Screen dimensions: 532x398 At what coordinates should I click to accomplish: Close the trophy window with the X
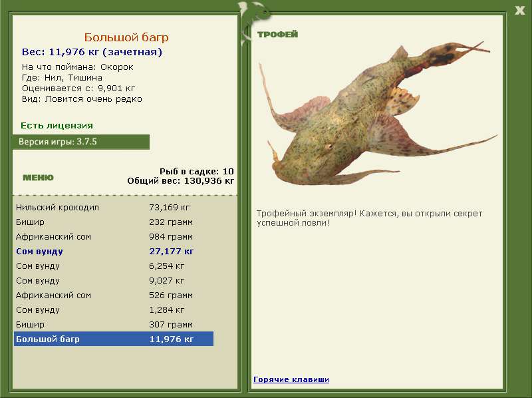[x=519, y=10]
